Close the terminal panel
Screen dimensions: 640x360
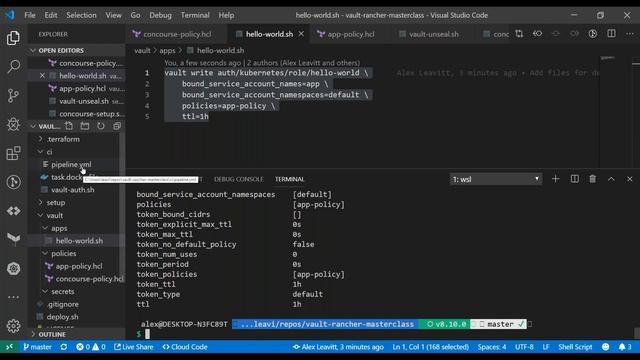(629, 179)
